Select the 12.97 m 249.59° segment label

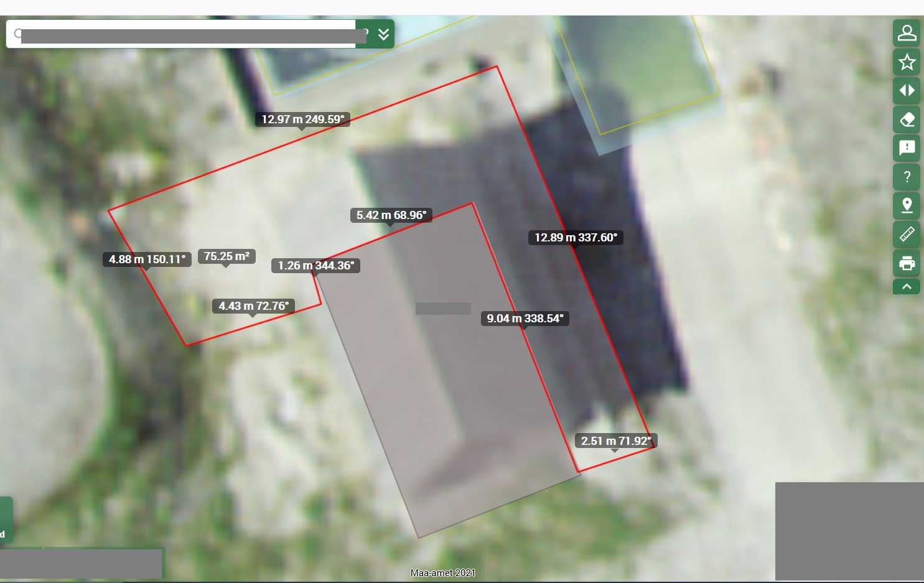click(302, 119)
